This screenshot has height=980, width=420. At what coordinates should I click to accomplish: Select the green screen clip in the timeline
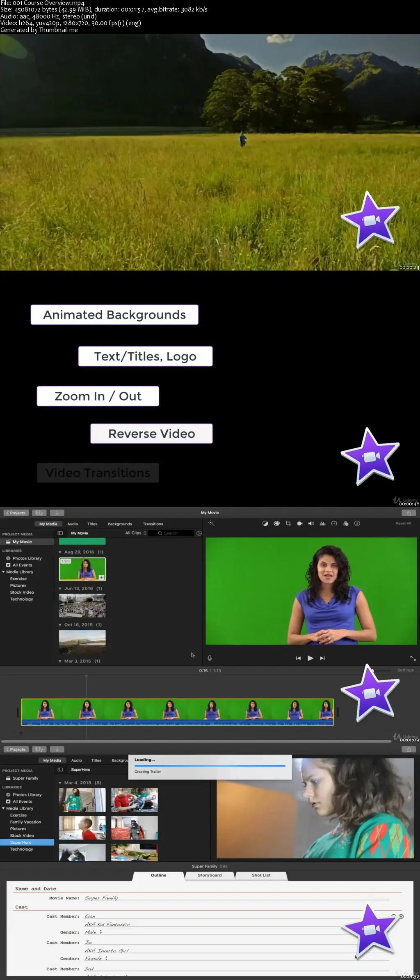pos(178,712)
